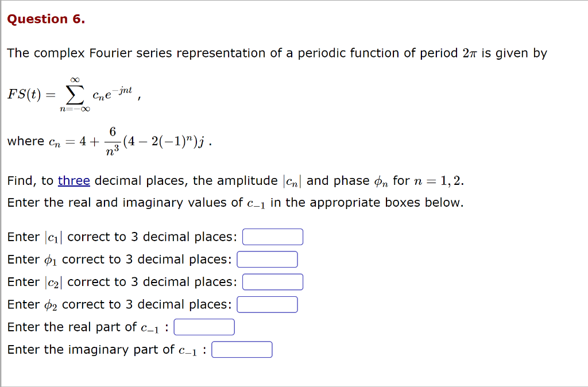
Task: Select the text Enter the real part of c-1
Action: click(86, 327)
